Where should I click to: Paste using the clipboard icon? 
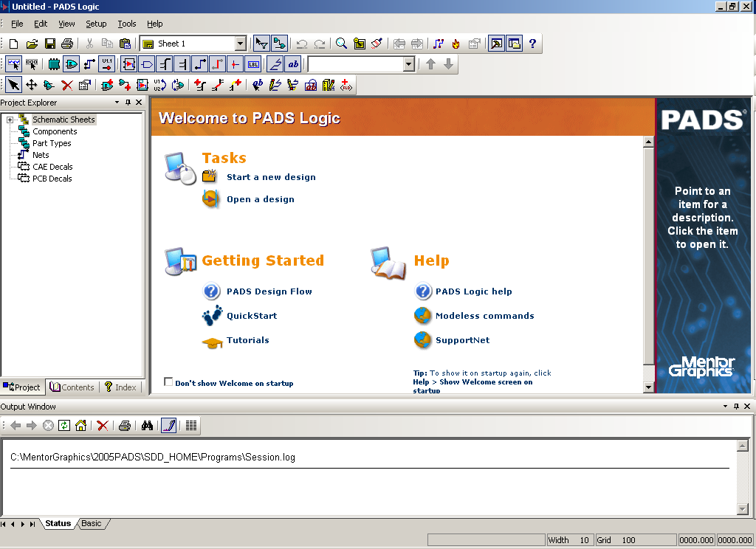tap(125, 44)
